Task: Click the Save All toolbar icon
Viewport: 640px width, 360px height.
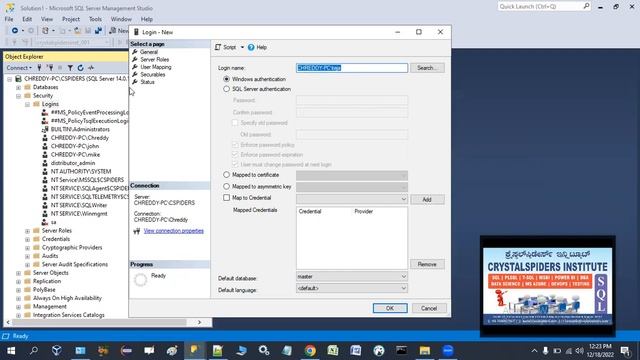Action: pyautogui.click(x=98, y=31)
